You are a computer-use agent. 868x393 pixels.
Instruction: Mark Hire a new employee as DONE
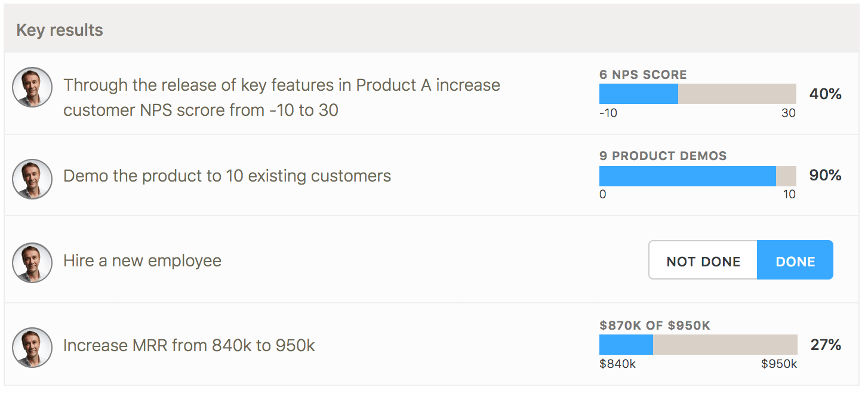pyautogui.click(x=795, y=260)
